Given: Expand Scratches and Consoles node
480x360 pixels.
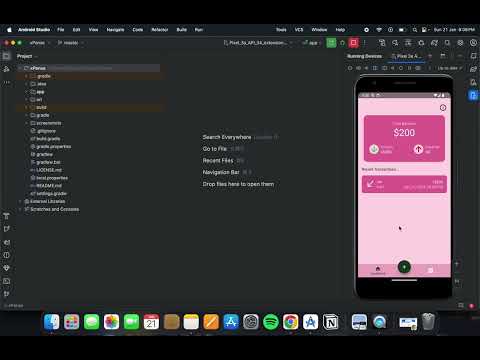Looking at the screenshot, I should click(21, 209).
